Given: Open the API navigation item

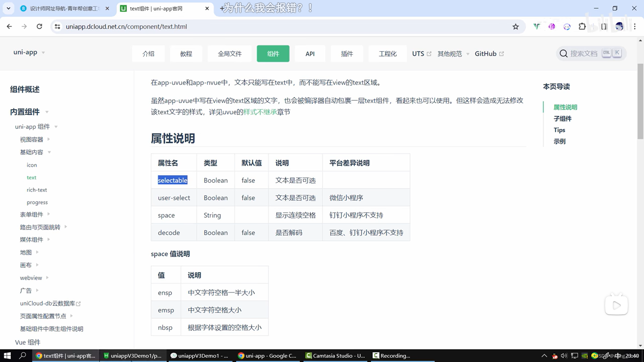Looking at the screenshot, I should 310,54.
